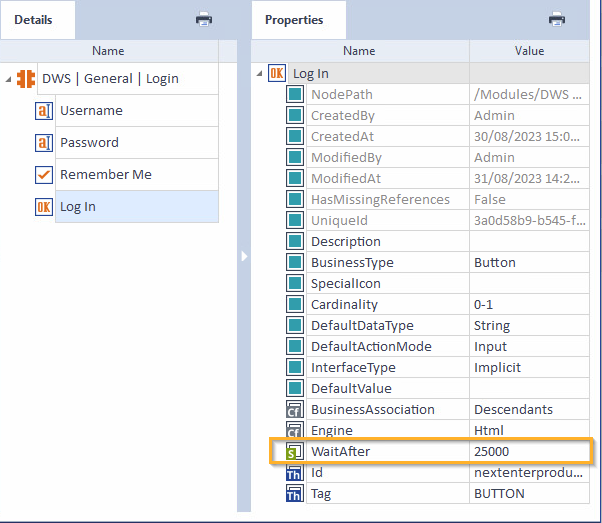Click the OK button icon beside Log In
Viewport: 602px width, 523px height.
pyautogui.click(x=43, y=207)
